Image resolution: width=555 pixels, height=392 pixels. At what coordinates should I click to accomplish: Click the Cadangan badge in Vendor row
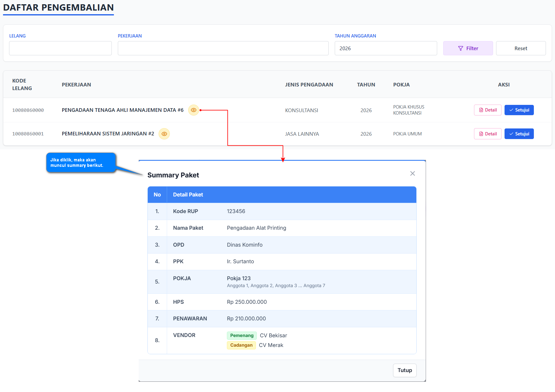tap(241, 345)
